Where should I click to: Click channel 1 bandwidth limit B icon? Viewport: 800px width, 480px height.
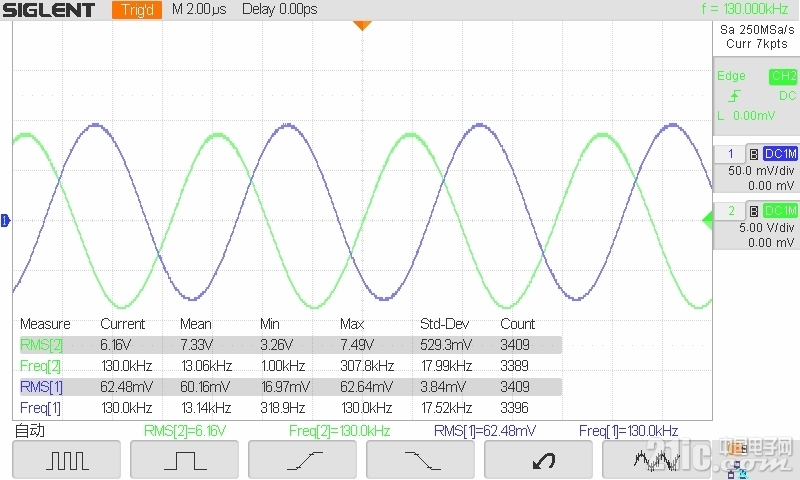[x=754, y=154]
